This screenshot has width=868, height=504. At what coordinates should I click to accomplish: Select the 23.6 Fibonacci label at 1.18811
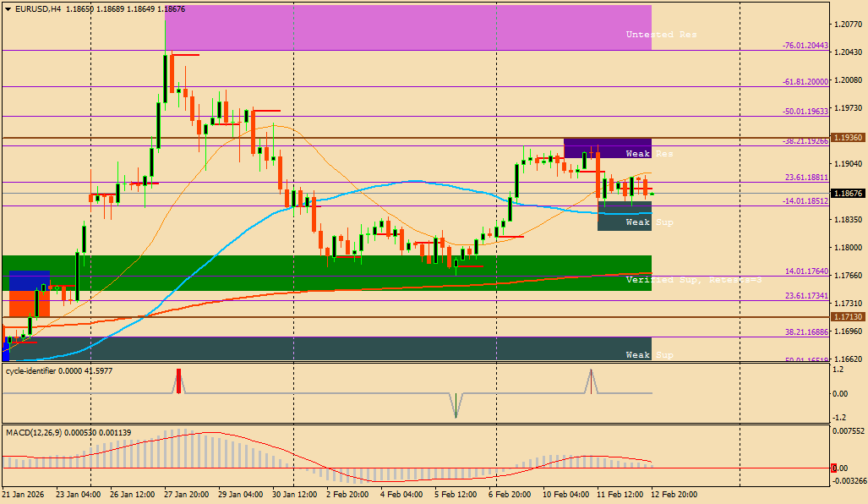(806, 178)
